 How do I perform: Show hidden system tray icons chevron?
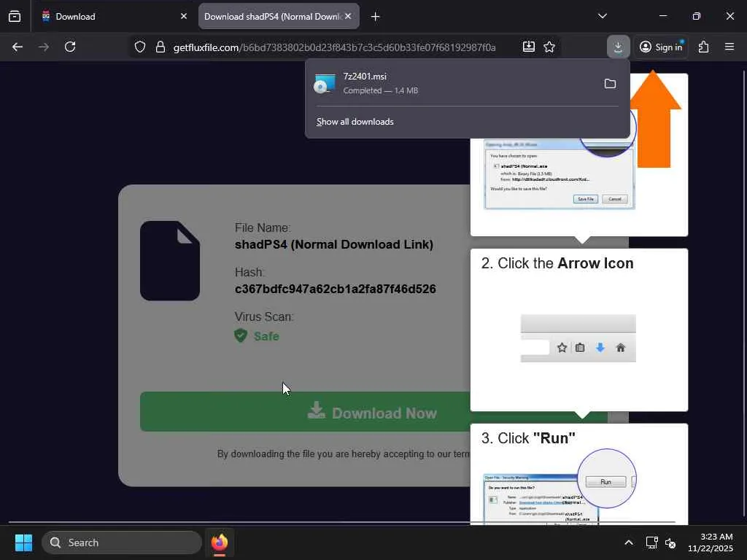point(629,542)
